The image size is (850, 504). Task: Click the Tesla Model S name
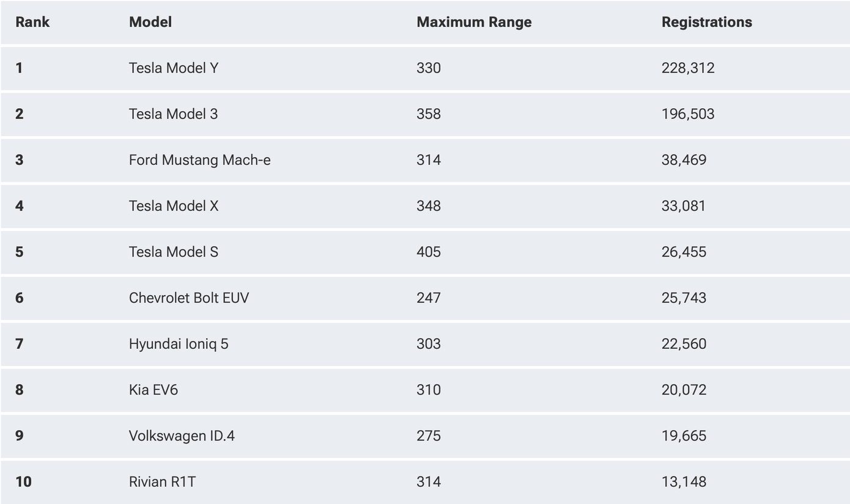[173, 252]
